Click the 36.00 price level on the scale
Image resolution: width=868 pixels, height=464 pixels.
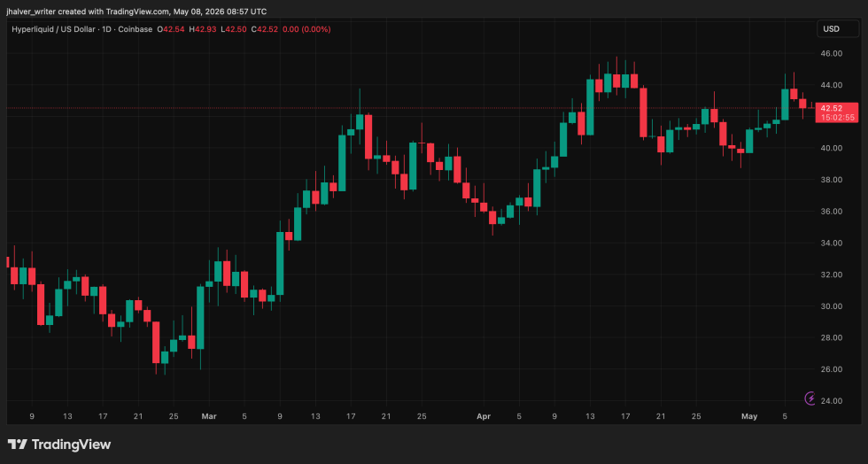pos(832,212)
